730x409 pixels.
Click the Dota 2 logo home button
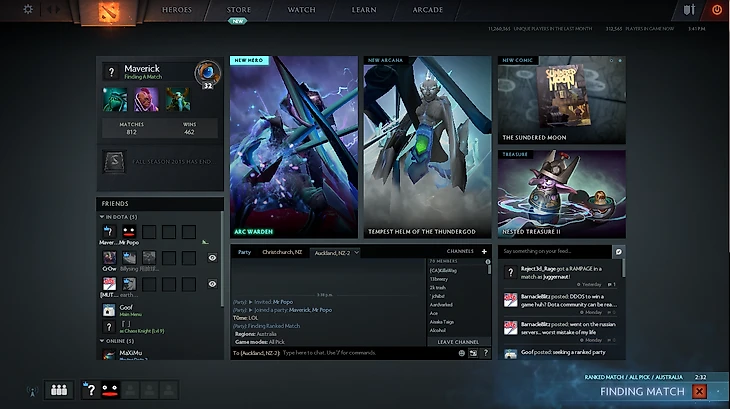pyautogui.click(x=109, y=11)
